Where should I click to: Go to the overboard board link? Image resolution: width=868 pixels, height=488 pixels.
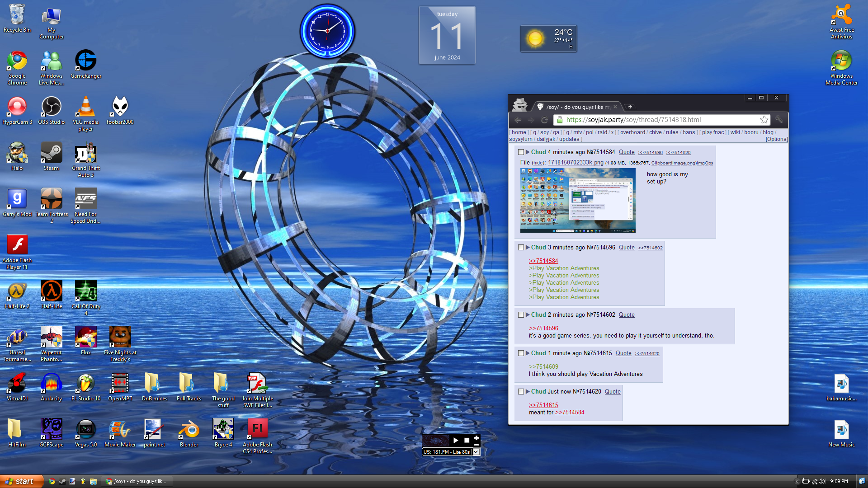coord(632,132)
